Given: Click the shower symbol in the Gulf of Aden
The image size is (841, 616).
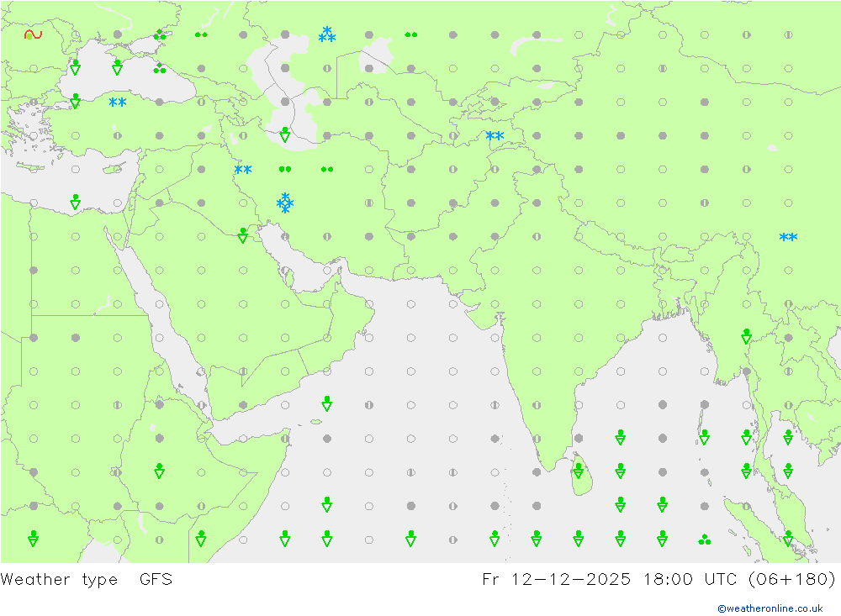Looking at the screenshot, I should click(327, 403).
